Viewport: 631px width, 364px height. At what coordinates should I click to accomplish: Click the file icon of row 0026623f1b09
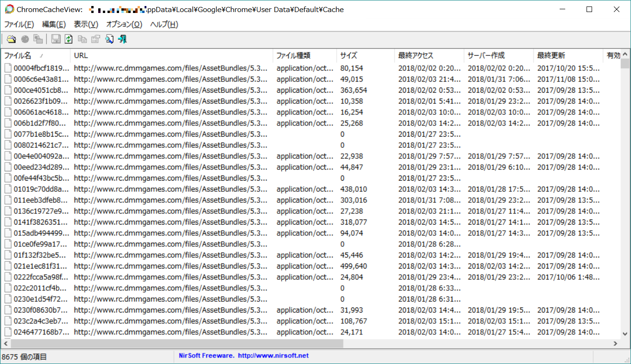click(x=8, y=101)
